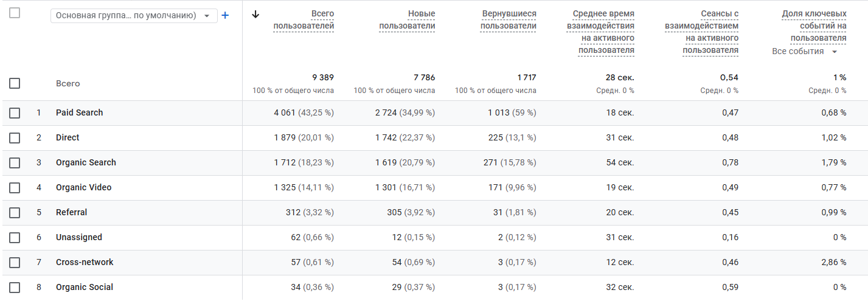Screen dimensions: 868x304
Task: Click 'Вернувшиеся пользователи' column header
Action: (x=509, y=20)
